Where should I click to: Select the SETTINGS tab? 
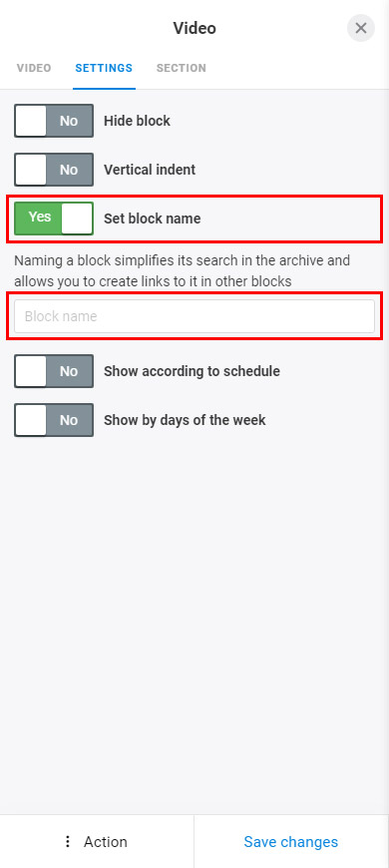tap(104, 68)
